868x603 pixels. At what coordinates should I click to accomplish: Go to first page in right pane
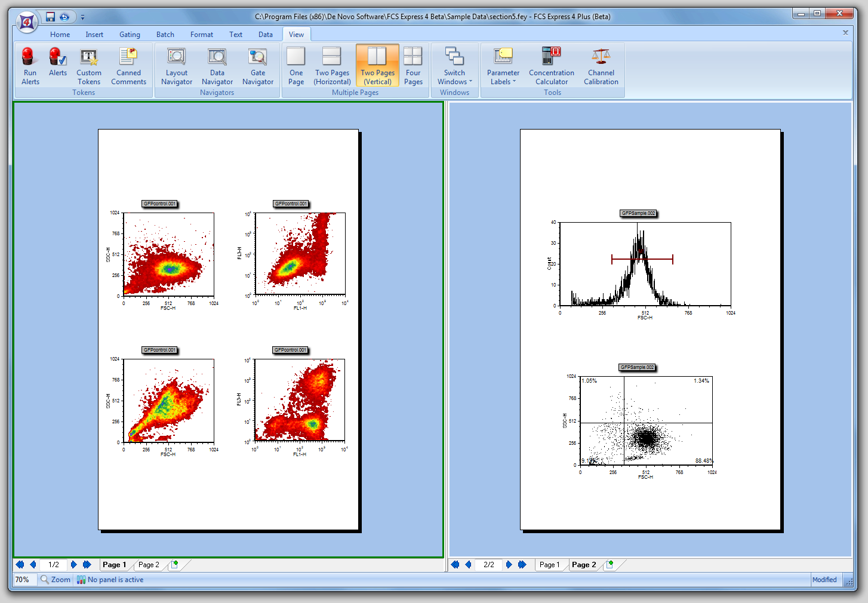[455, 564]
